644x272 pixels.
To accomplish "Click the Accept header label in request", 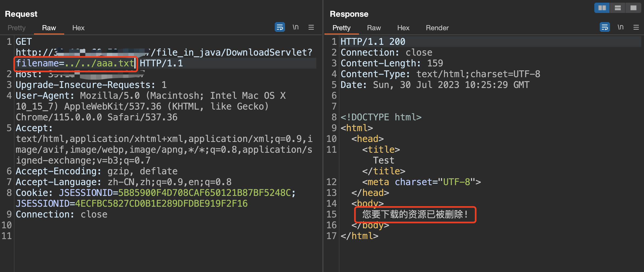I will [34, 128].
